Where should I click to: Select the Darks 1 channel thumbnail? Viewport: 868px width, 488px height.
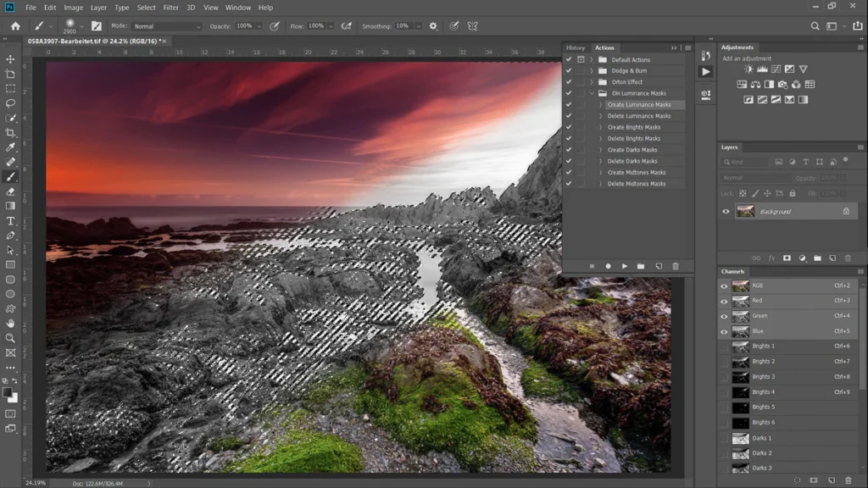click(740, 438)
